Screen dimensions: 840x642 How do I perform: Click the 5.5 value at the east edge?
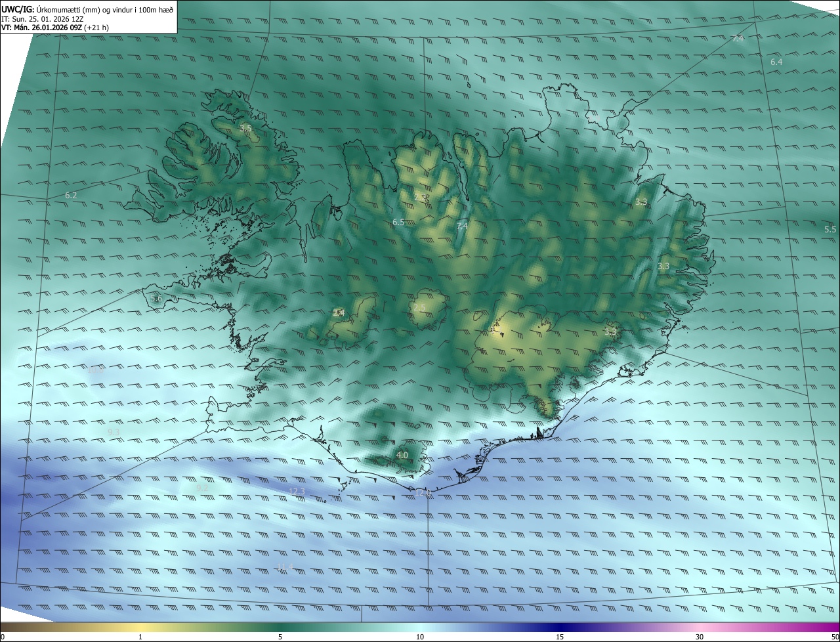830,230
